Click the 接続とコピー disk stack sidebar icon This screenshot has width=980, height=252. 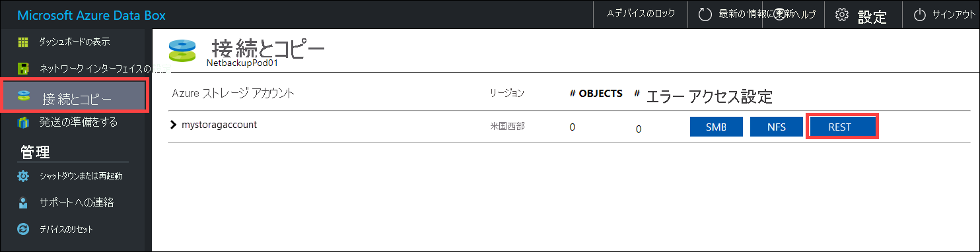click(24, 98)
